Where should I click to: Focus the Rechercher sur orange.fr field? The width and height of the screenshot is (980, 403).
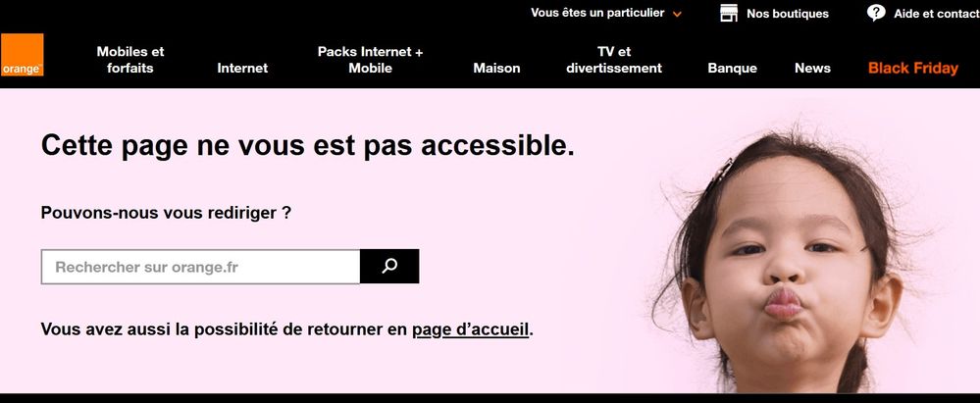[x=201, y=267]
